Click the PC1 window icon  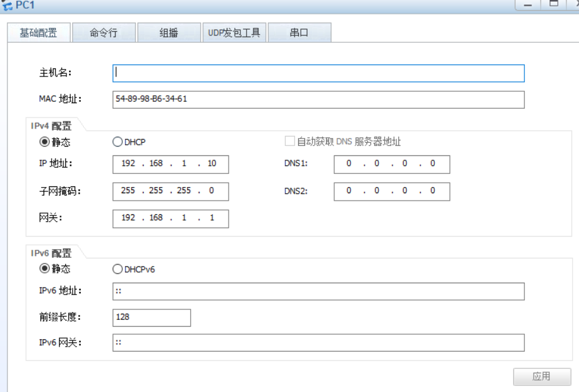click(7, 5)
